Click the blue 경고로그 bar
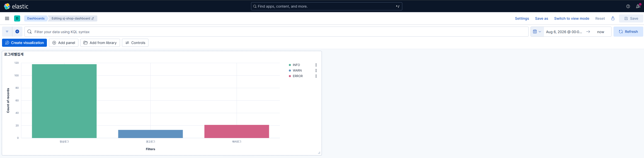This screenshot has height=158, width=644. (150, 134)
